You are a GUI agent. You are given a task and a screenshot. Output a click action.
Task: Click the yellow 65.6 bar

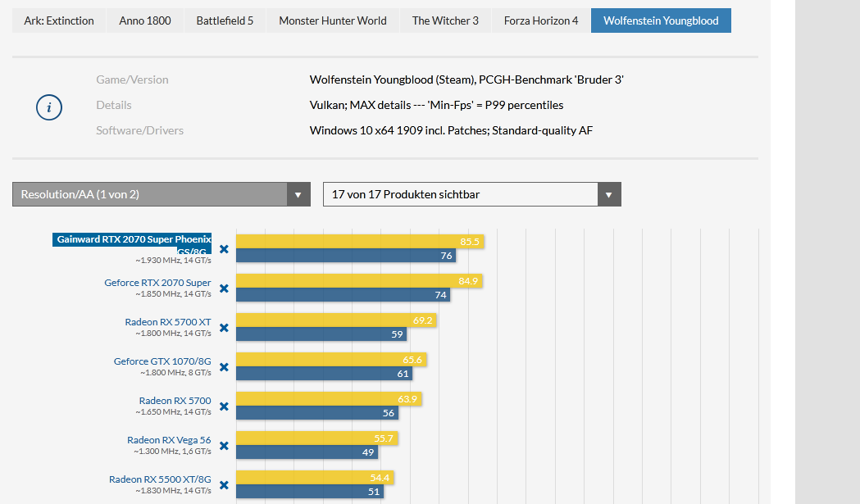[x=331, y=360]
